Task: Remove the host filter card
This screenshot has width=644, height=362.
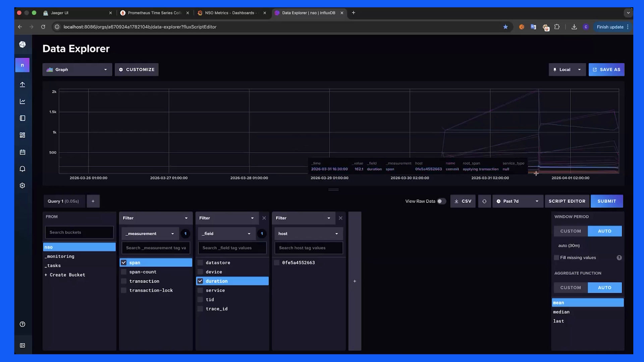Action: coord(340,218)
